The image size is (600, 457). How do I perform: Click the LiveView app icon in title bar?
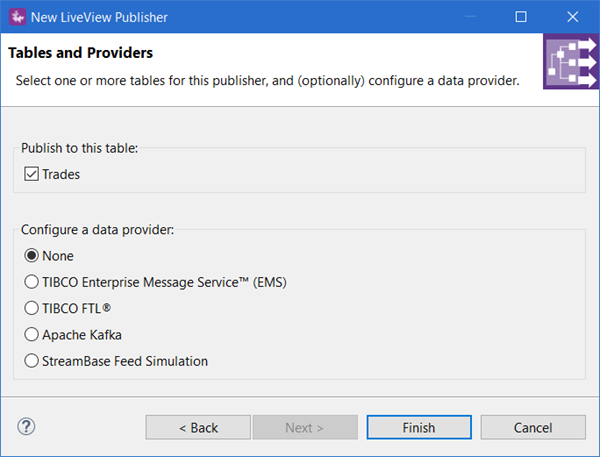click(x=17, y=17)
